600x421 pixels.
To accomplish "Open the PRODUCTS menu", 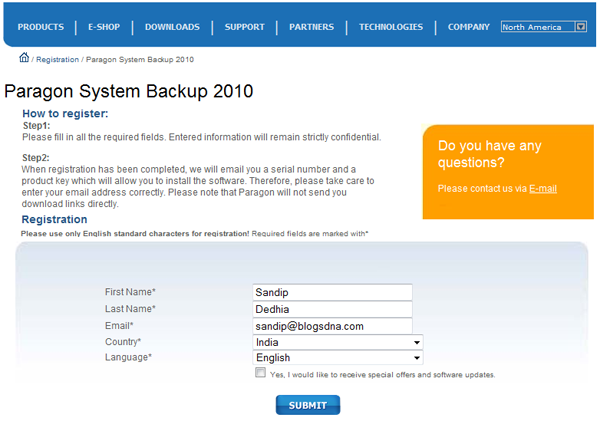I will coord(41,27).
